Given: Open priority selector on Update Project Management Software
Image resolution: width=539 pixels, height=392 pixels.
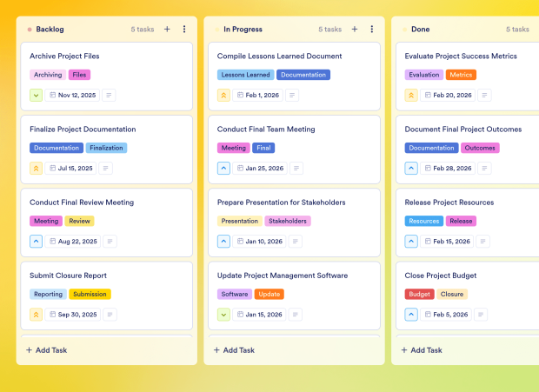Looking at the screenshot, I should coord(224,315).
